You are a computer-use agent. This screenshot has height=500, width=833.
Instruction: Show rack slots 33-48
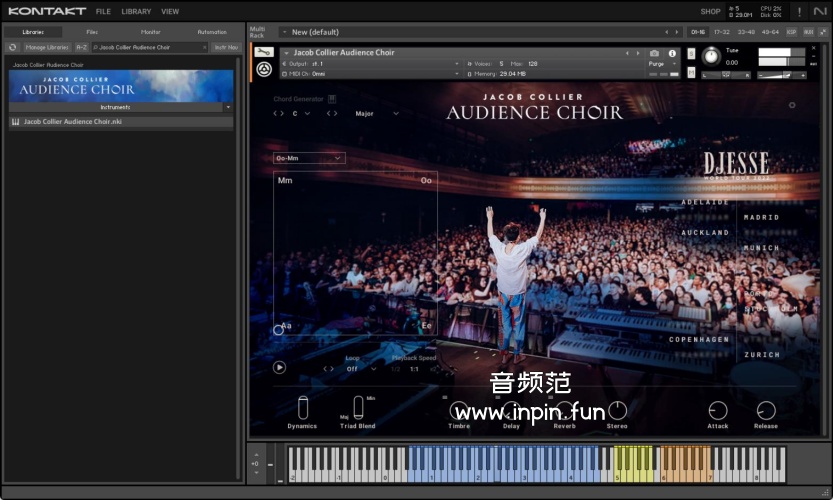[x=746, y=32]
